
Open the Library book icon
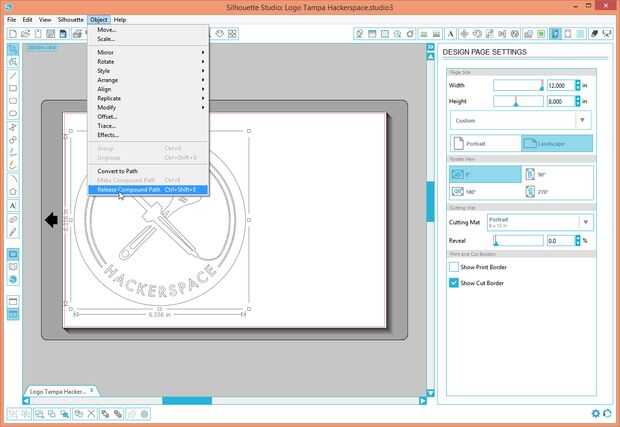pyautogui.click(x=13, y=267)
